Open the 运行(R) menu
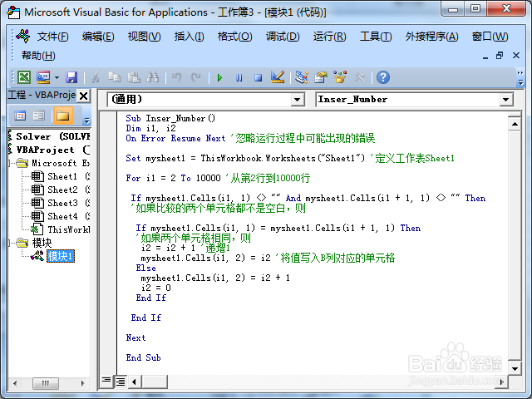Image resolution: width=532 pixels, height=399 pixels. (329, 37)
